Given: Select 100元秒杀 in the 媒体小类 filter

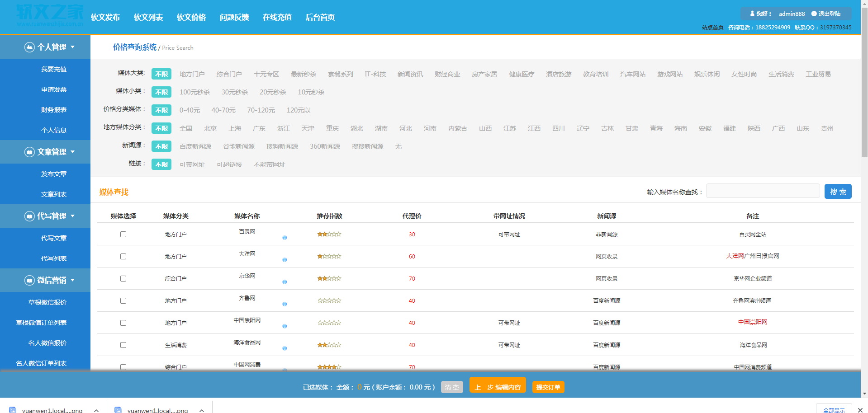Looking at the screenshot, I should (194, 92).
